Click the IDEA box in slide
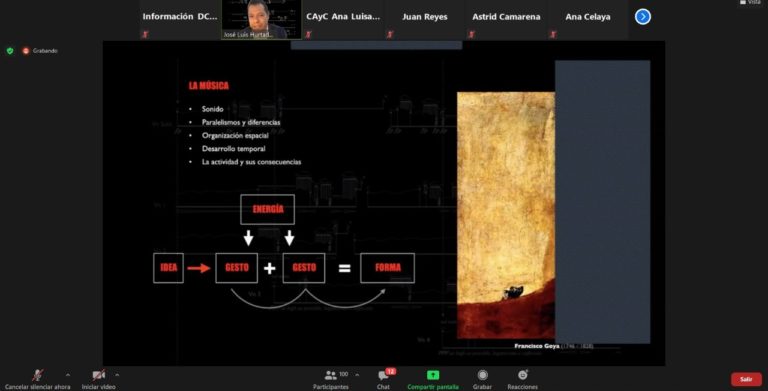Viewport: 768px width, 391px height. tap(168, 268)
